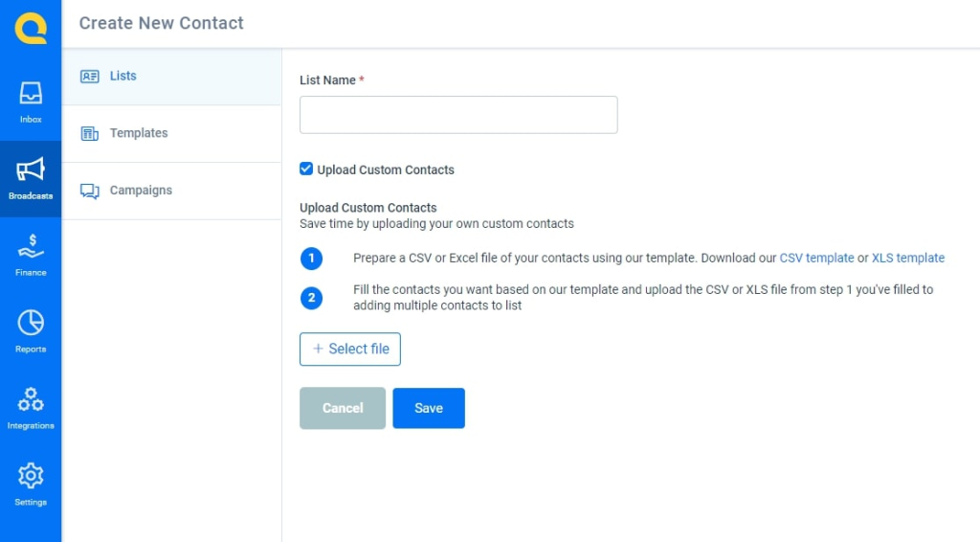Download the CSV template link
The width and height of the screenshot is (980, 542).
tap(816, 258)
